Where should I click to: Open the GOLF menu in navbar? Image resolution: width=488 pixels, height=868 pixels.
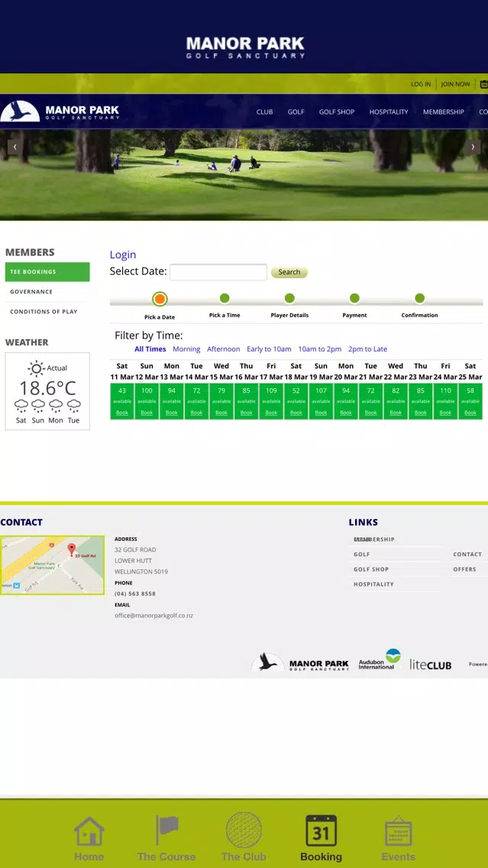tap(296, 112)
